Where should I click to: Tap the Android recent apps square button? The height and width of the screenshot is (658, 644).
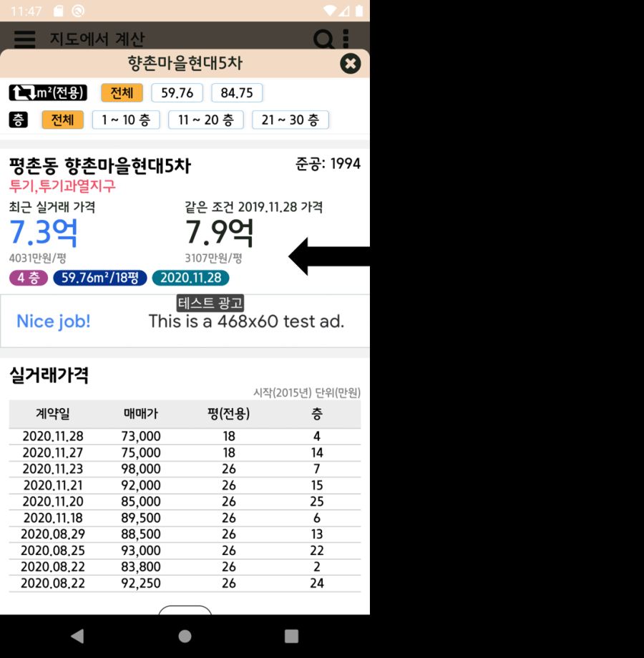(291, 635)
